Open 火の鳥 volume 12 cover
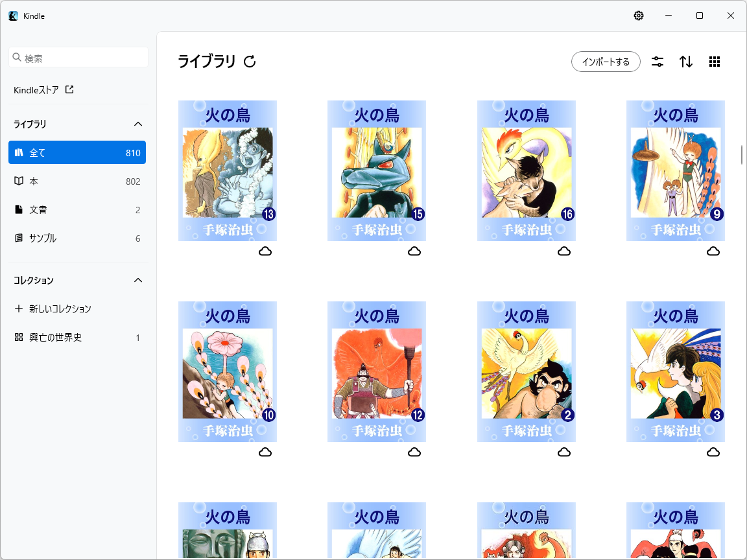Image resolution: width=747 pixels, height=560 pixels. 376,371
